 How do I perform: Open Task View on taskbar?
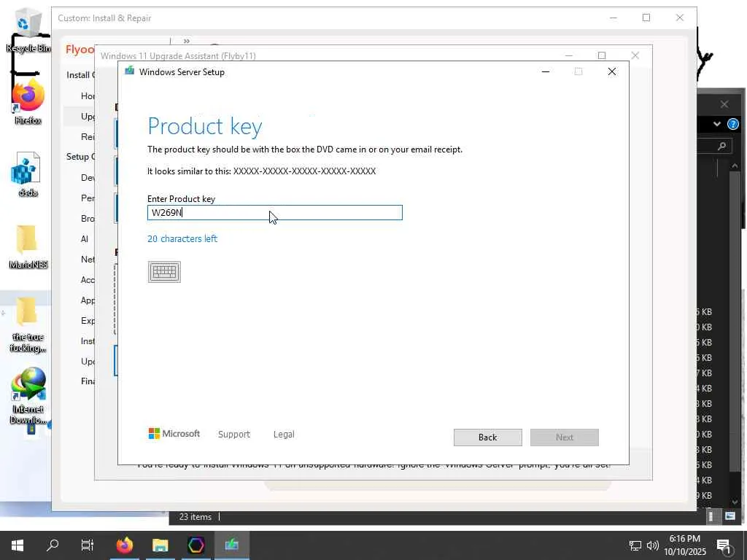[x=88, y=545]
